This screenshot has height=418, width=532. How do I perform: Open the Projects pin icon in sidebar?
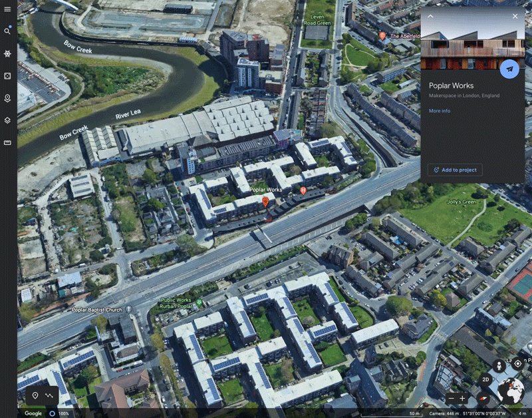tap(7, 99)
